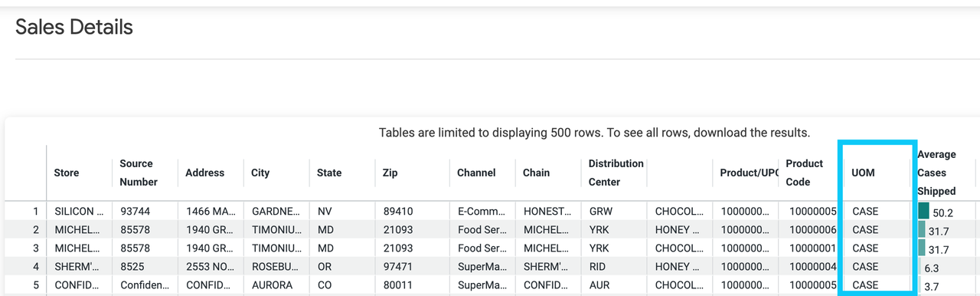Click the Chain column header
Image resolution: width=980 pixels, height=296 pixels.
point(536,173)
